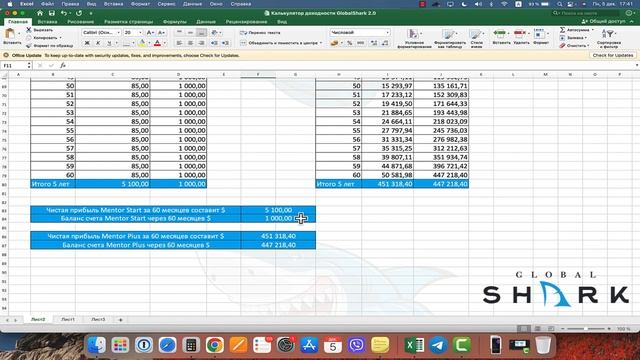640x360 pixels.
Task: Apply the red font color
Action: 157,43
